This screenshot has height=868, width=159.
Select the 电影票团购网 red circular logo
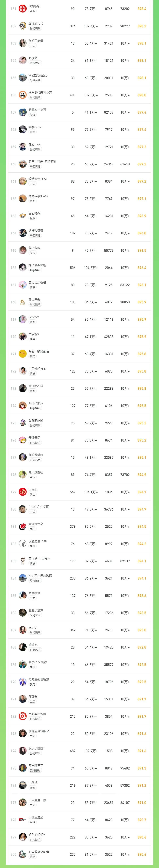23,716
